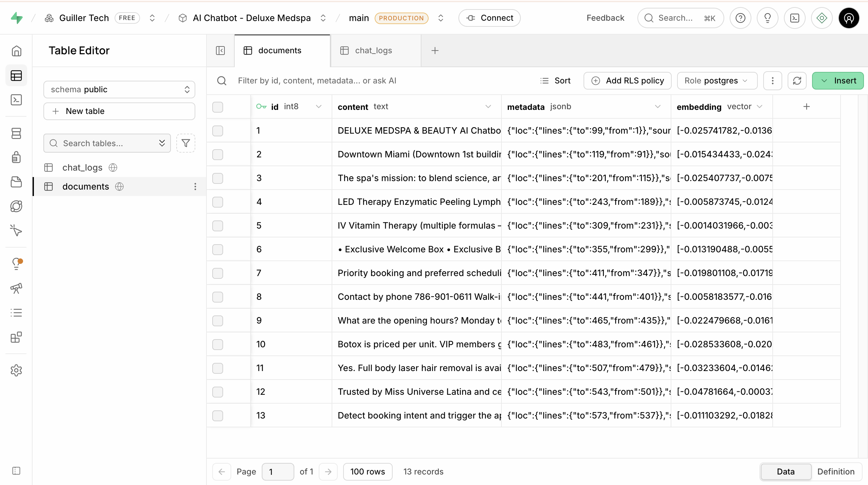Screen dimensions: 868x485
Task: Open Integrations icon in sidebar
Action: coord(16,337)
